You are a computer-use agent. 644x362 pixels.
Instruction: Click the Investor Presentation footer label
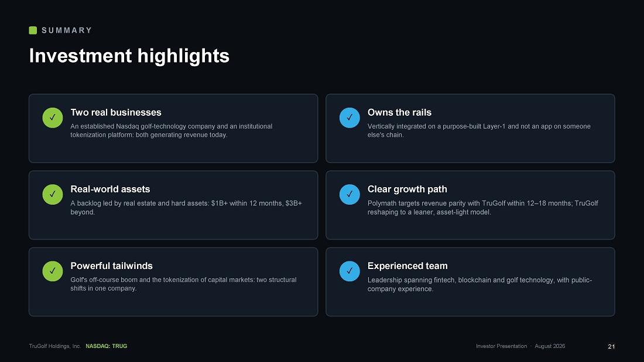[x=502, y=346]
